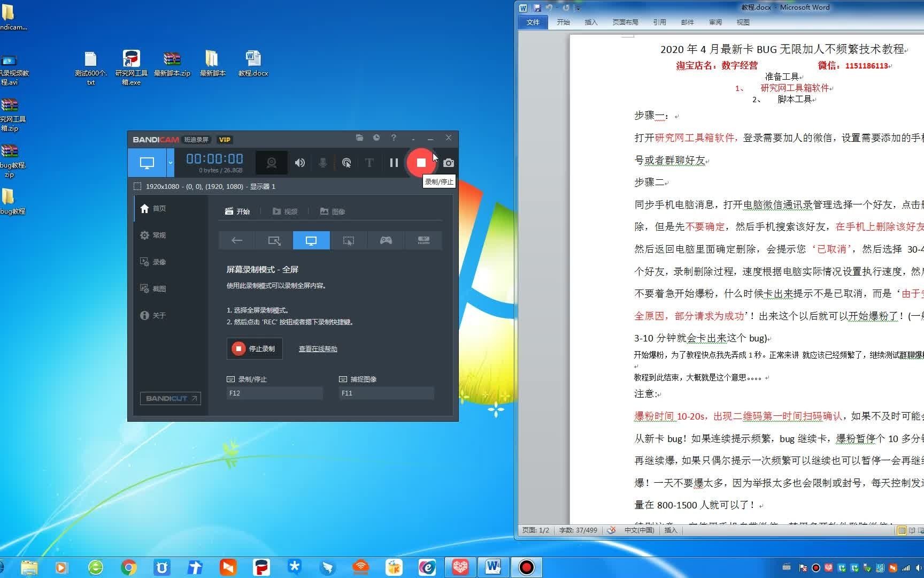Select rectangle area recording mode

click(x=274, y=240)
